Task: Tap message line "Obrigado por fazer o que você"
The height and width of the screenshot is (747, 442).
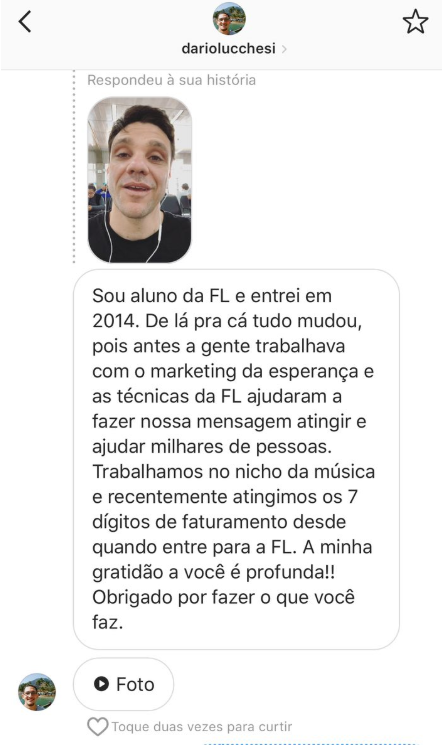Action: coord(223,597)
